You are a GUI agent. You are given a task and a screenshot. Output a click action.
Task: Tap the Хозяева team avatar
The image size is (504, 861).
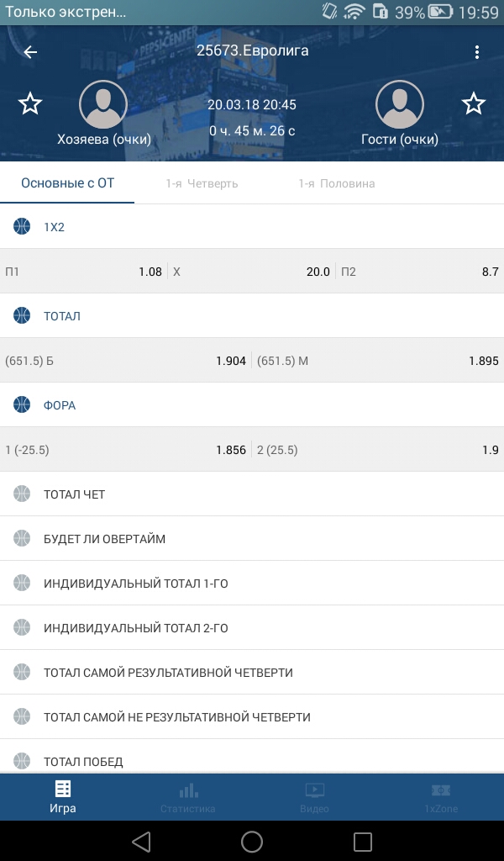pos(102,105)
